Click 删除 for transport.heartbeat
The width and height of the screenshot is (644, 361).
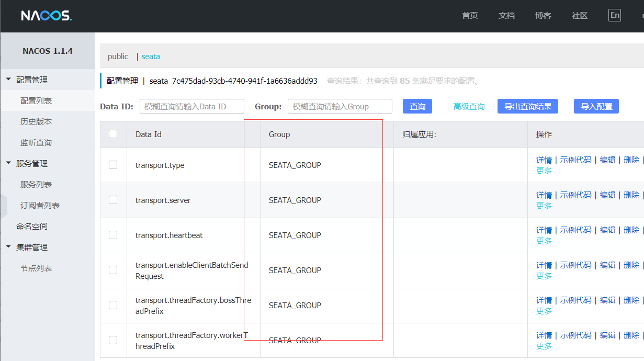tap(631, 230)
